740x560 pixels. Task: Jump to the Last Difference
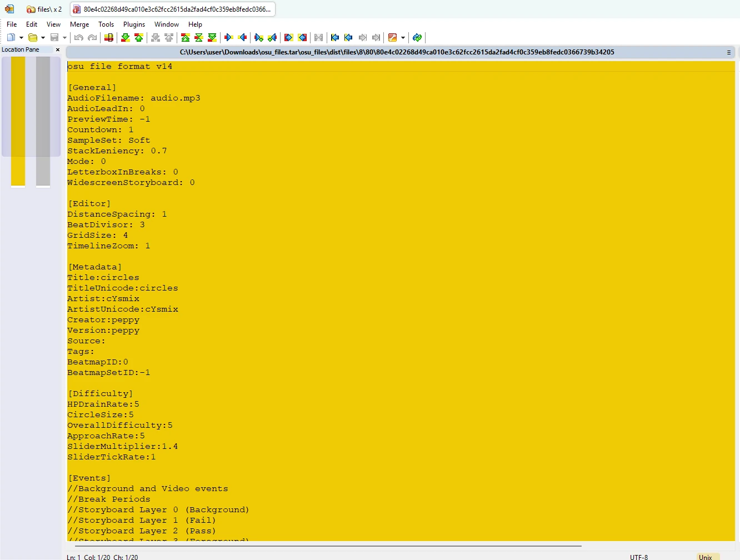[x=212, y=37]
